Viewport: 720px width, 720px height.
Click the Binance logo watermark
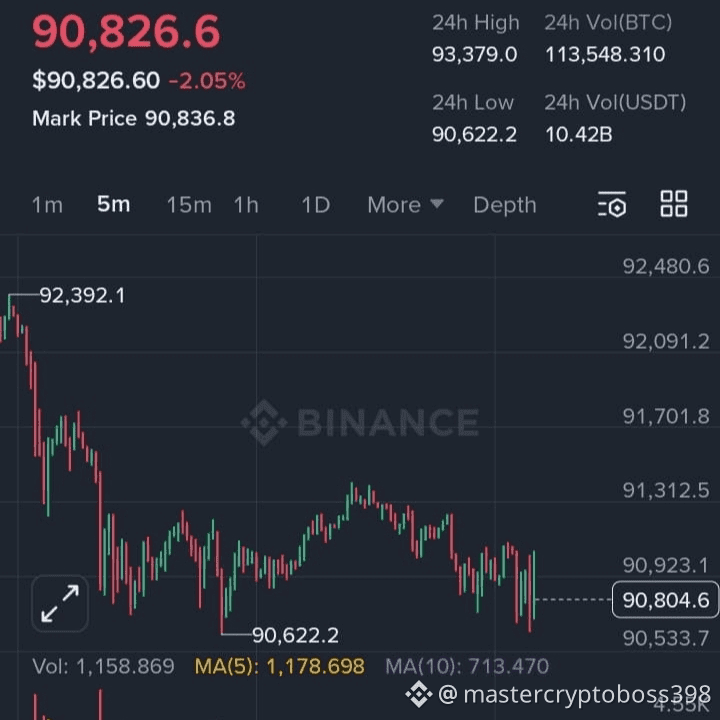point(360,422)
